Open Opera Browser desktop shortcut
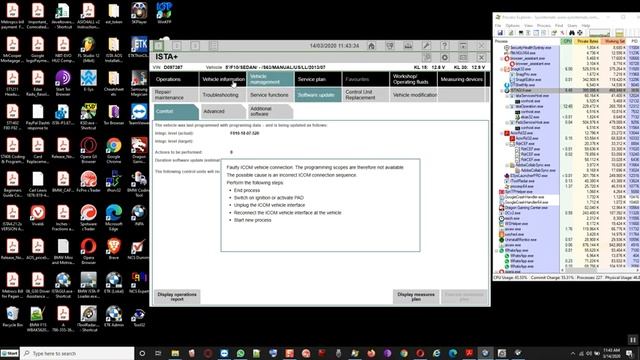 tap(88, 251)
